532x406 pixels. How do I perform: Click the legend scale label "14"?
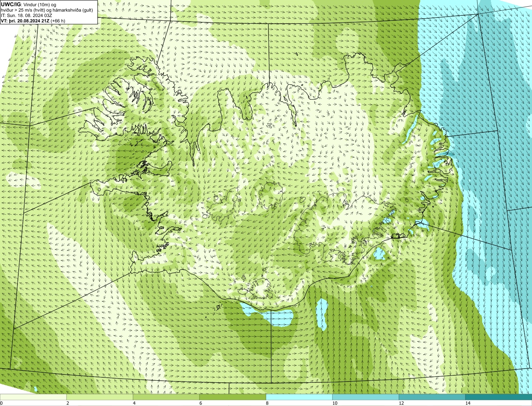[x=468, y=403]
